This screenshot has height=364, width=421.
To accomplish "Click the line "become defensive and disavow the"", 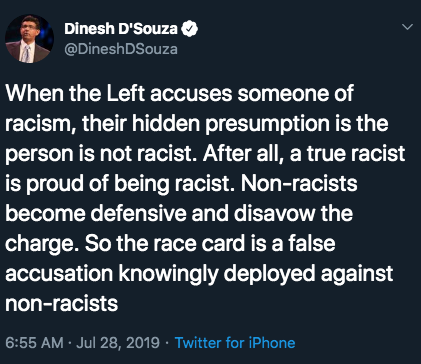I will pyautogui.click(x=179, y=214).
